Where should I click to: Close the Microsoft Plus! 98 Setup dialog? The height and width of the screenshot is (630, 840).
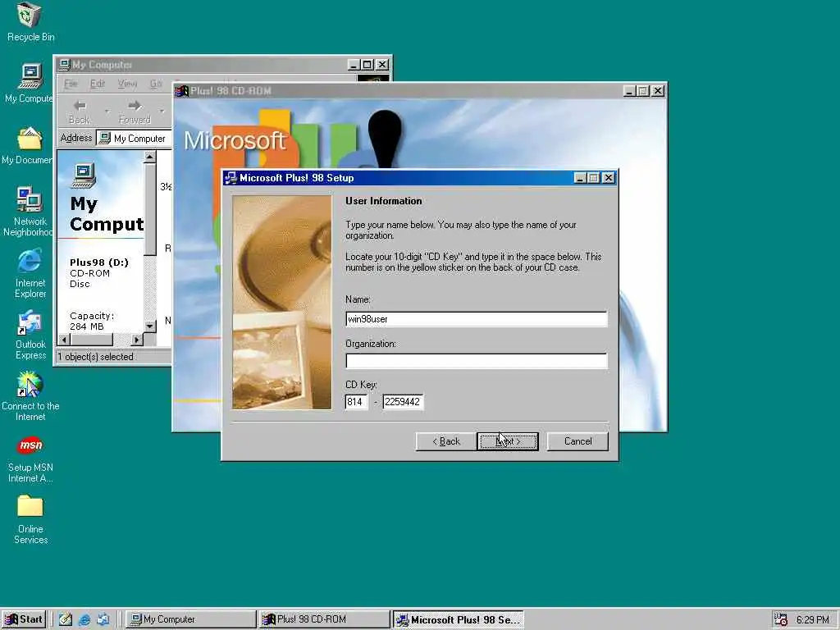(x=608, y=178)
